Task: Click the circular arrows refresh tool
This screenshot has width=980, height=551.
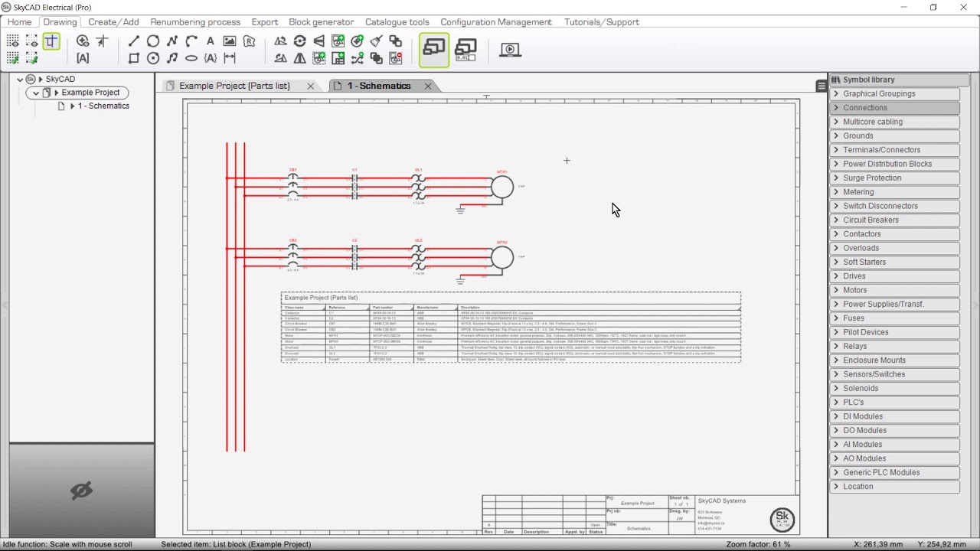Action: (x=300, y=41)
